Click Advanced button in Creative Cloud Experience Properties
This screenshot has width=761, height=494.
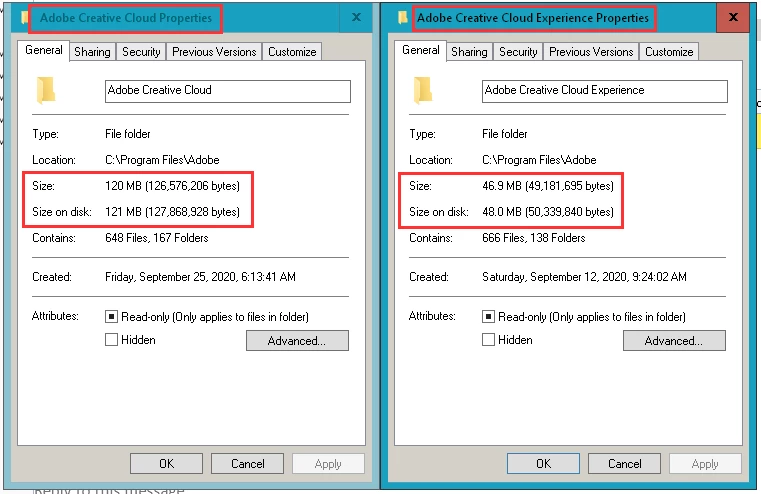(x=674, y=341)
